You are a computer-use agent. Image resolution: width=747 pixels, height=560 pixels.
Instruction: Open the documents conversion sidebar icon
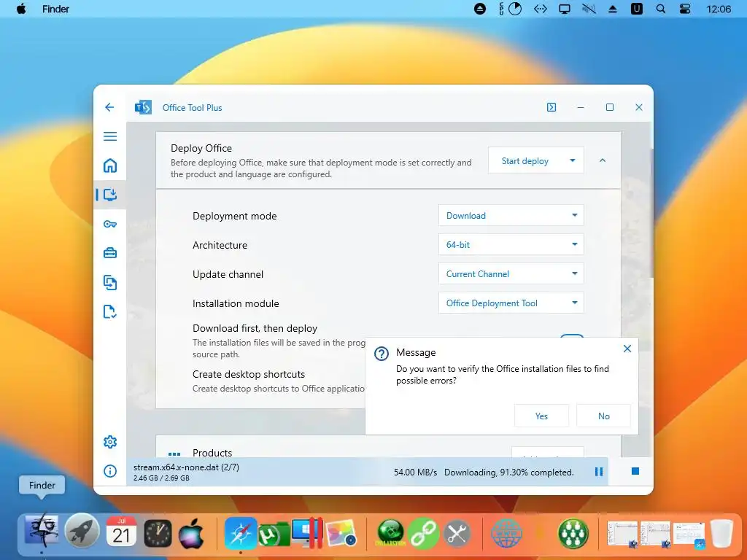pyautogui.click(x=110, y=282)
